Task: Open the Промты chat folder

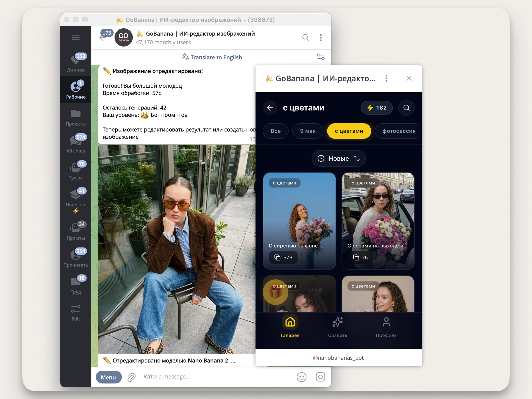Action: 76,231
